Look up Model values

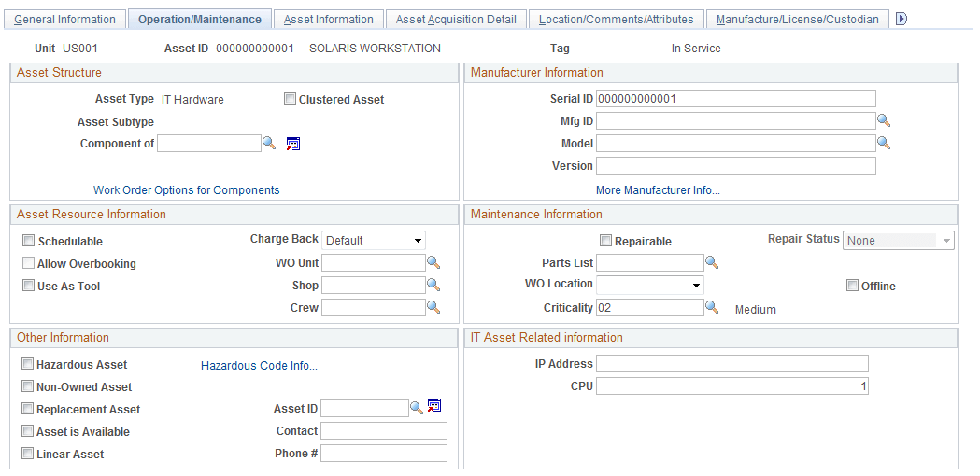point(884,143)
